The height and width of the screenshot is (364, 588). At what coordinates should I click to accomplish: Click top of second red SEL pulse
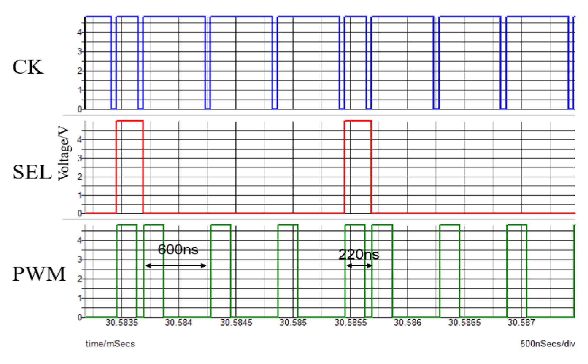coord(358,121)
